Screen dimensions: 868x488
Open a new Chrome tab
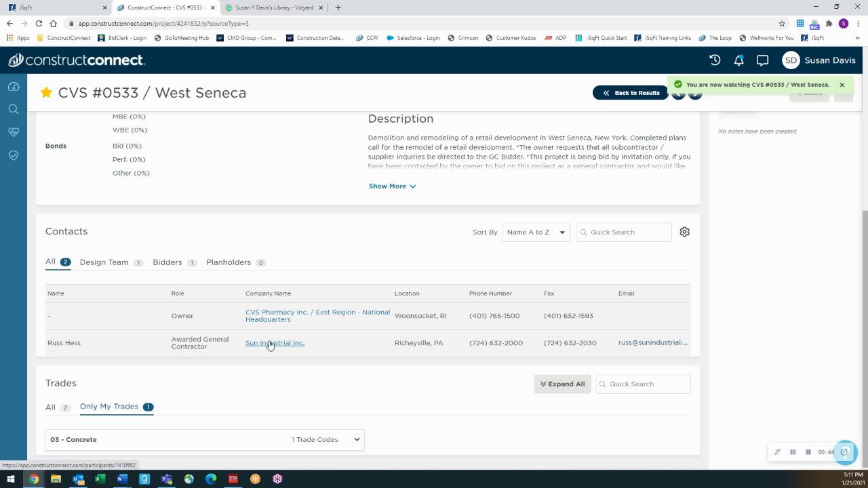(x=338, y=7)
